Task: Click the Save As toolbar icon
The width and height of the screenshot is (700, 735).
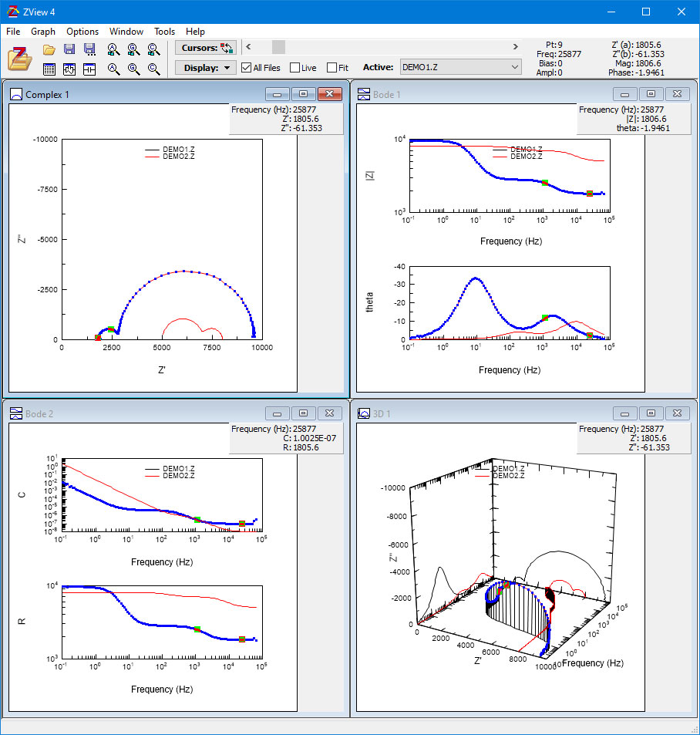Action: (x=90, y=49)
